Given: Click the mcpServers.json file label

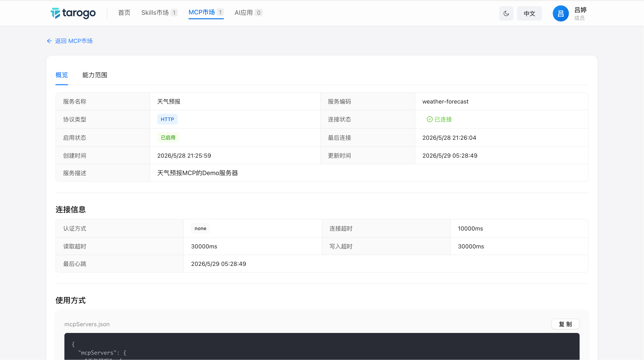Looking at the screenshot, I should click(87, 324).
